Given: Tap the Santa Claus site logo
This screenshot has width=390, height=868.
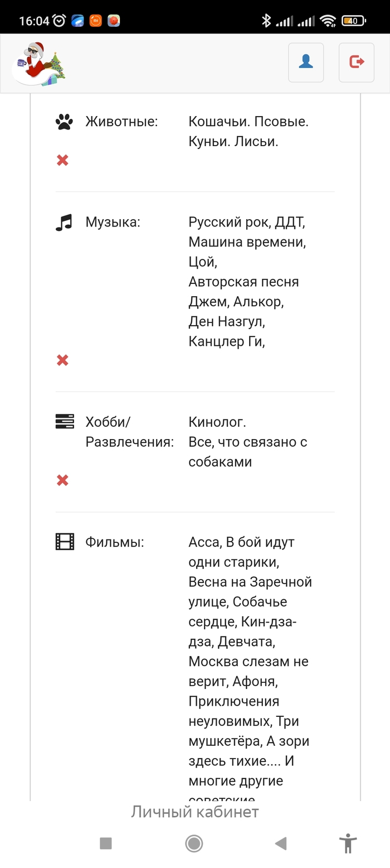Looking at the screenshot, I should (x=39, y=64).
